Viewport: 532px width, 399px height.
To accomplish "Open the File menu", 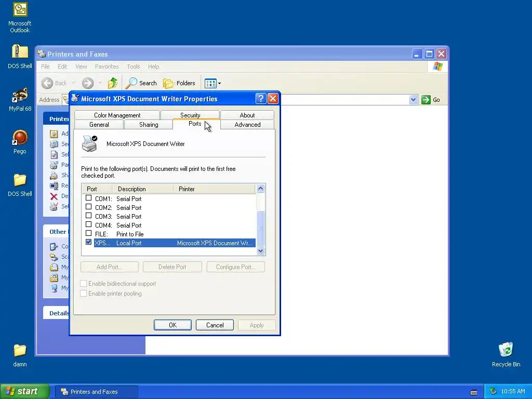I will pos(45,66).
